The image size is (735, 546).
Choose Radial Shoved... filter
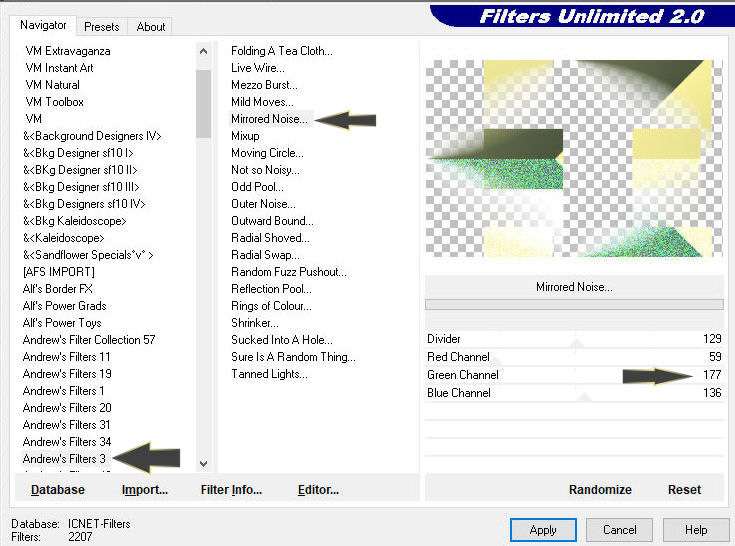click(270, 238)
